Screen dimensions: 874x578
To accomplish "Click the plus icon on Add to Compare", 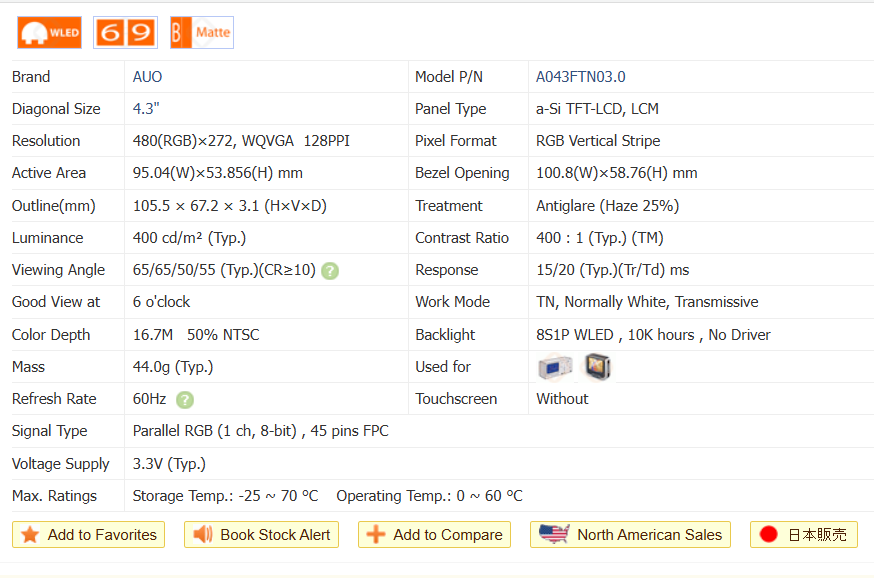I will pos(376,535).
